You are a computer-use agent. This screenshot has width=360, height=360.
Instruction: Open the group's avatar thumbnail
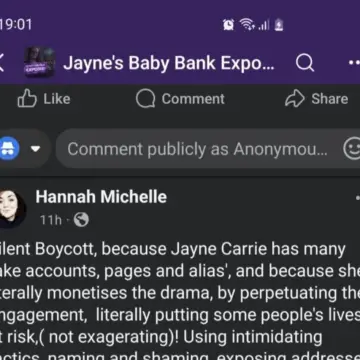pyautogui.click(x=39, y=62)
